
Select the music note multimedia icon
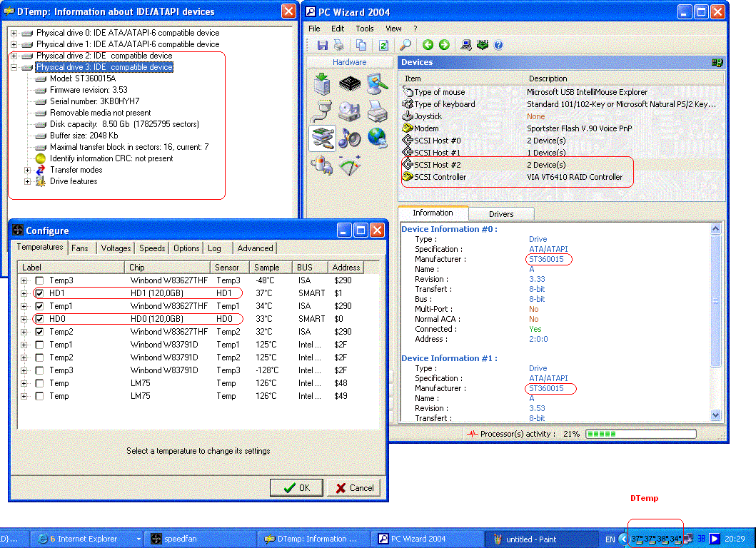click(x=350, y=138)
